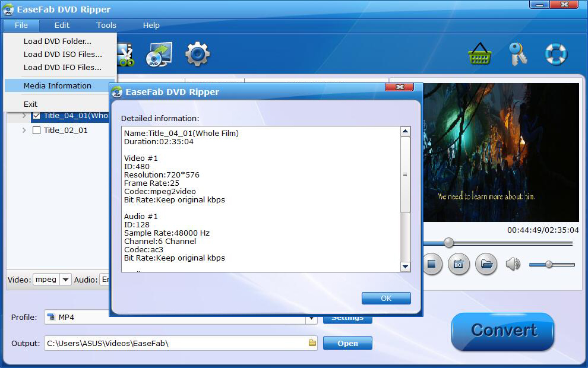Uncheck the Title_04_01 checkbox
The image size is (588, 368).
[x=36, y=115]
